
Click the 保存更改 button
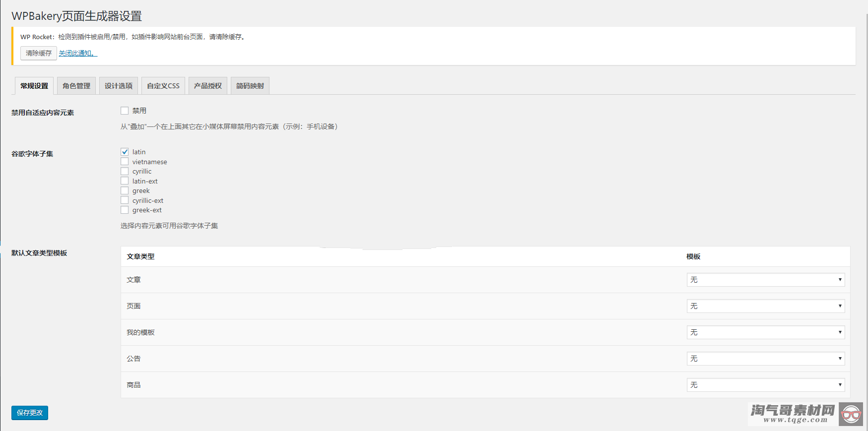[30, 413]
